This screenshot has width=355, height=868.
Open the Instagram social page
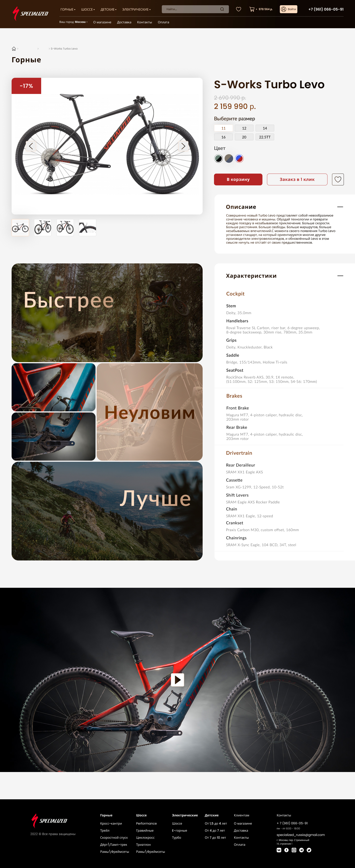(294, 850)
